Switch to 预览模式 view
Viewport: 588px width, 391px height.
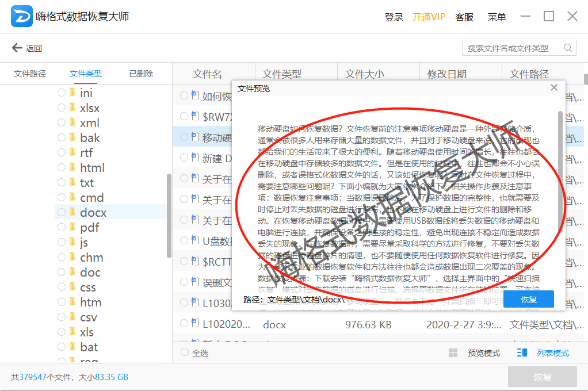(x=483, y=352)
